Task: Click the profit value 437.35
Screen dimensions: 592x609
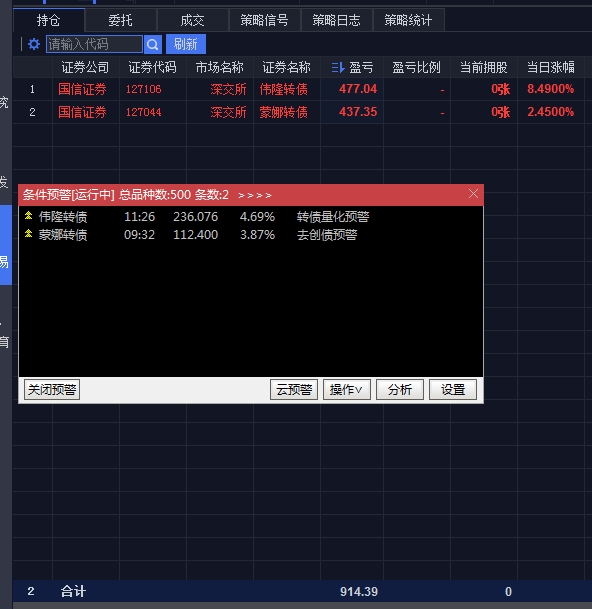Action: tap(358, 112)
